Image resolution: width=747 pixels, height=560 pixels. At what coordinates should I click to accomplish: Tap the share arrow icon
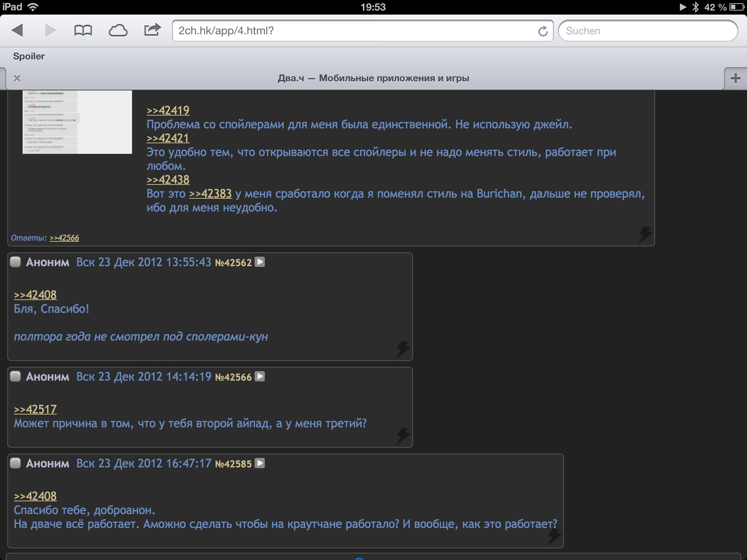(x=152, y=30)
